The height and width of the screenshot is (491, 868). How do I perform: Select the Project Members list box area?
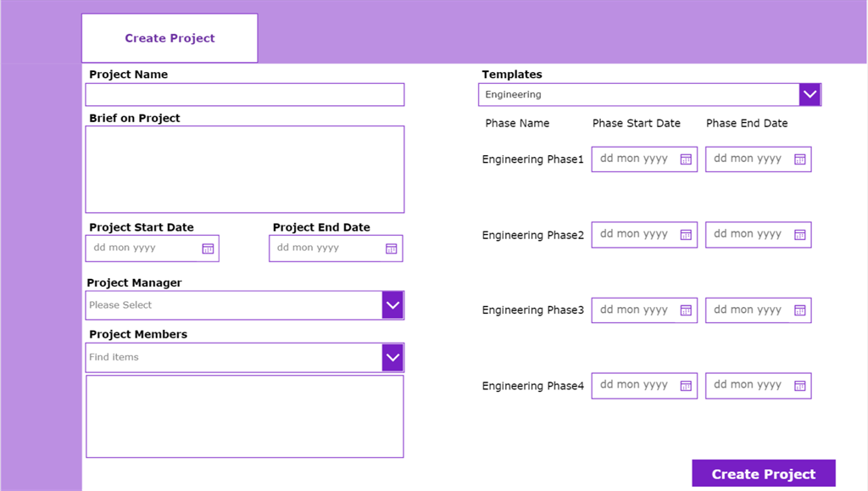click(x=245, y=416)
